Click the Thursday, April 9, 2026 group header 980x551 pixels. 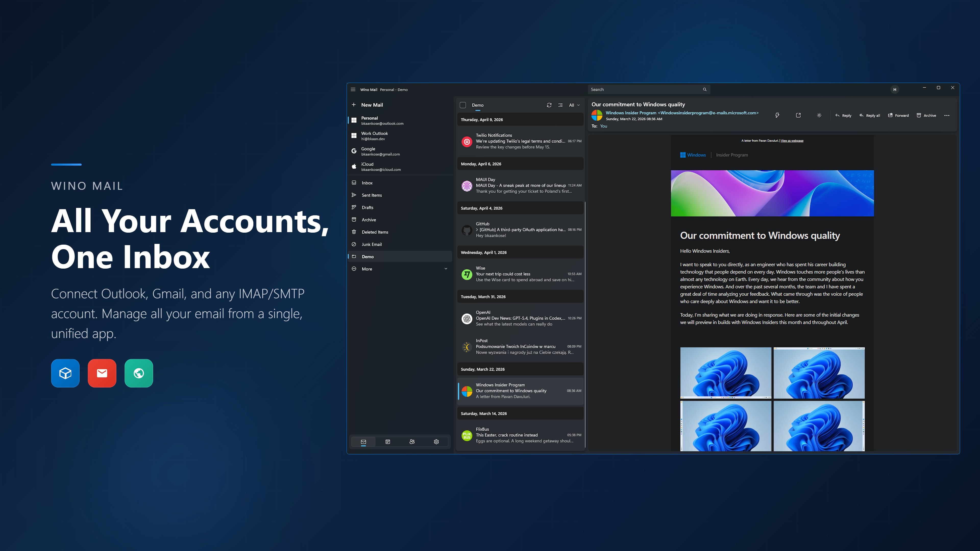[520, 120]
